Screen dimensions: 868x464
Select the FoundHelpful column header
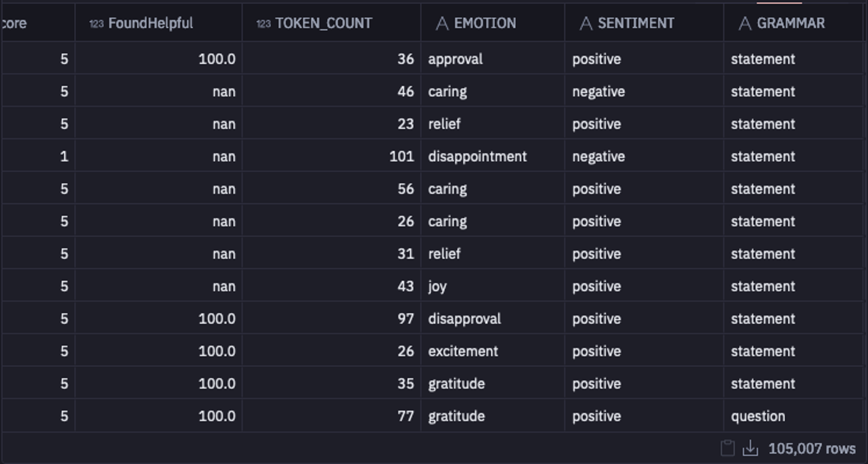tap(150, 23)
